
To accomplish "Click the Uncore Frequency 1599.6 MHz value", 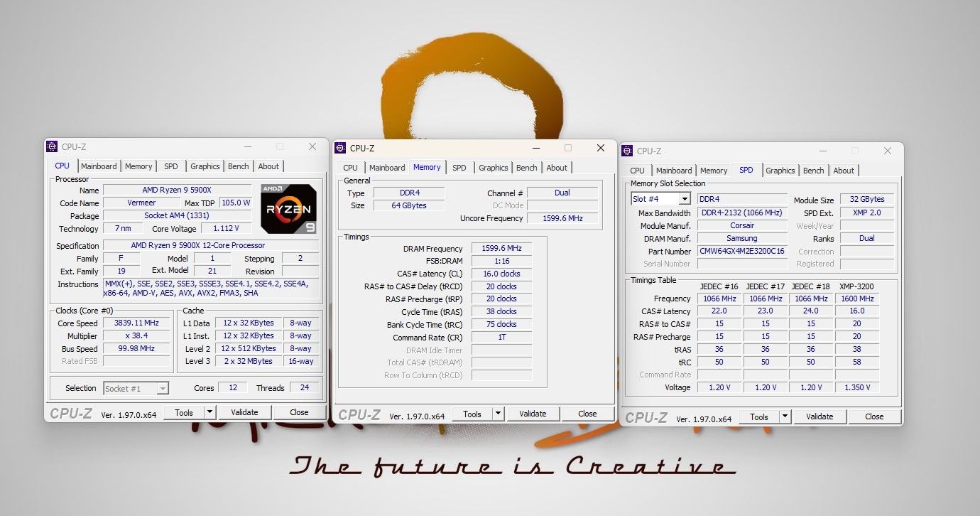I will pos(562,218).
